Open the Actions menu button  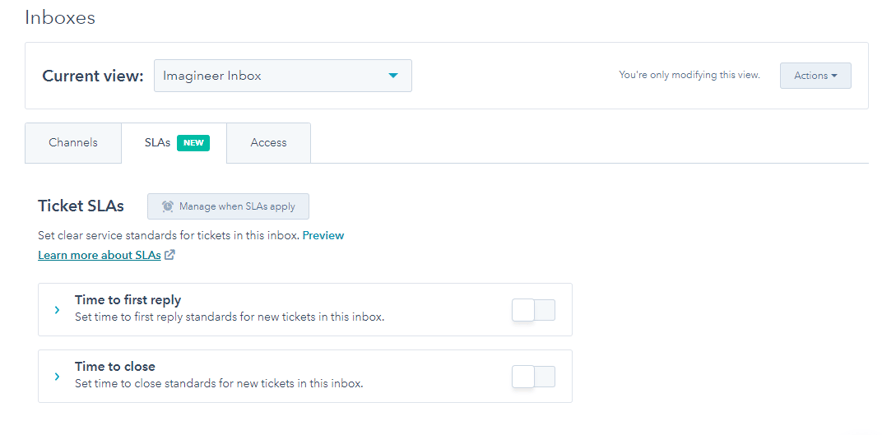[x=815, y=76]
